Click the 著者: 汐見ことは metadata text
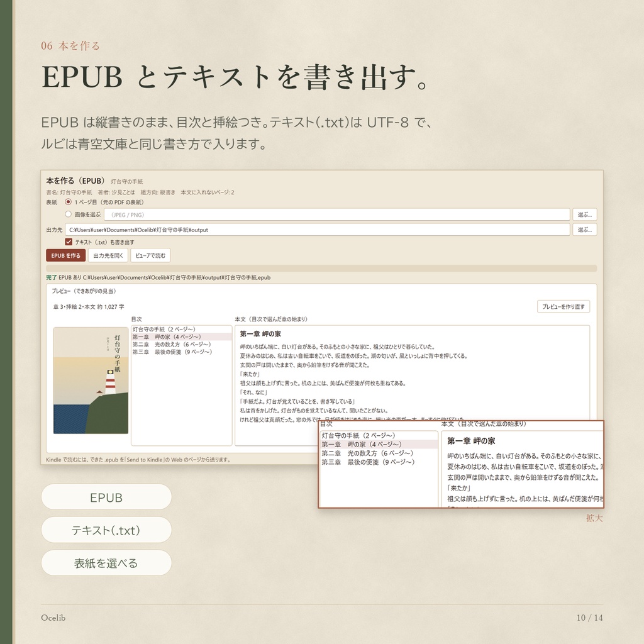Screen dimensions: 644x644 116,192
